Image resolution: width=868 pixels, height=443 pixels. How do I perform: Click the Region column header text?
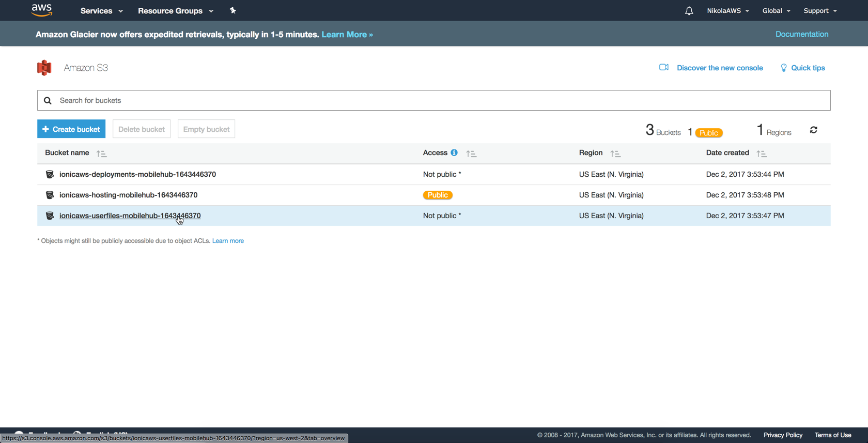tap(591, 153)
